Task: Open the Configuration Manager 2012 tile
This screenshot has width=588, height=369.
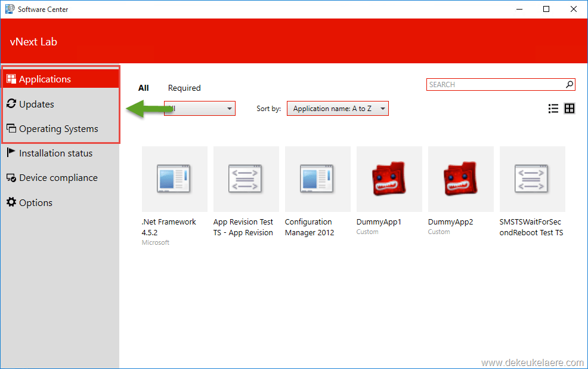Action: (x=318, y=179)
